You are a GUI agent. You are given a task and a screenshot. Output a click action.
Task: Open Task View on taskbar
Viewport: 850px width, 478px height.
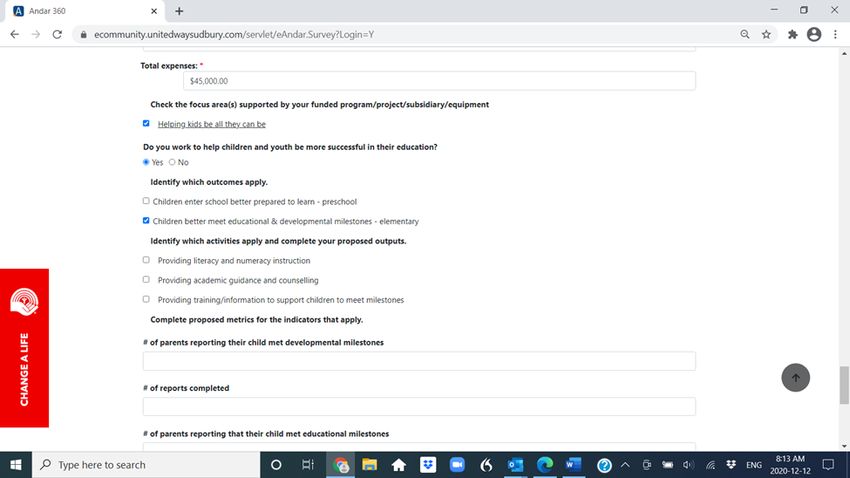click(307, 464)
